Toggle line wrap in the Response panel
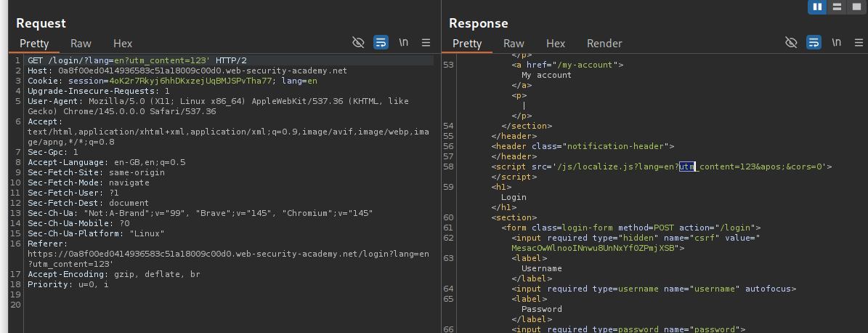The height and width of the screenshot is (333, 868). coord(814,43)
